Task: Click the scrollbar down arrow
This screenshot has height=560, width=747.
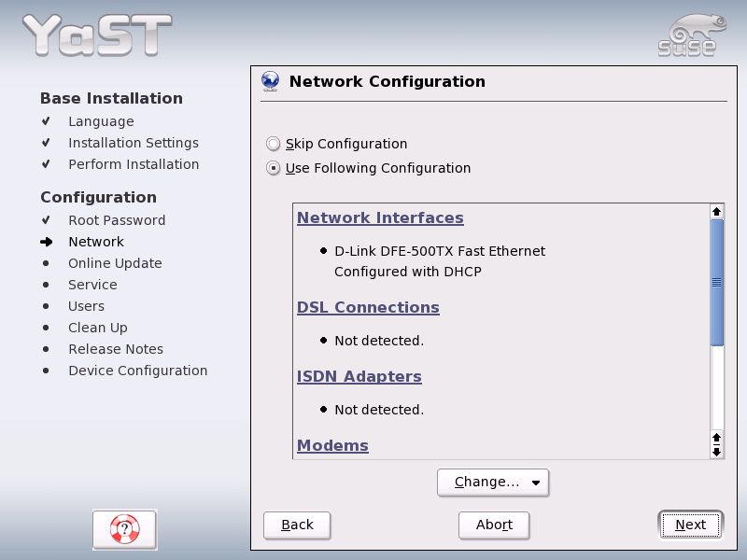Action: (716, 452)
